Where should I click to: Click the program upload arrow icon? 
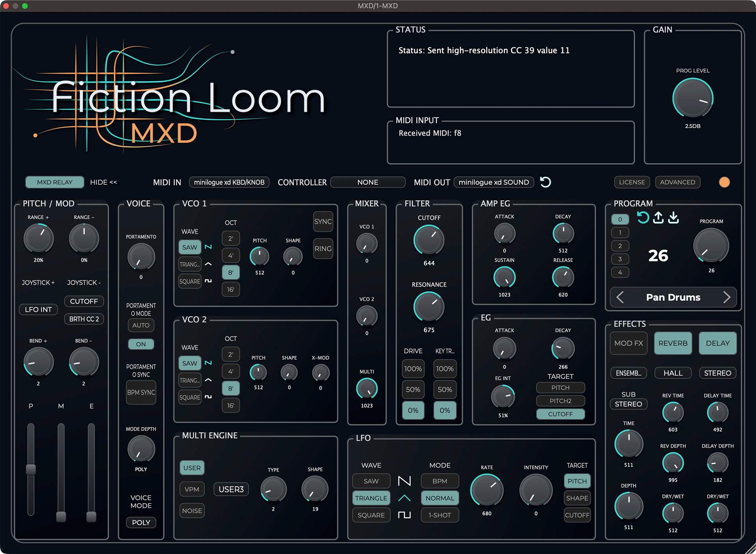[658, 217]
